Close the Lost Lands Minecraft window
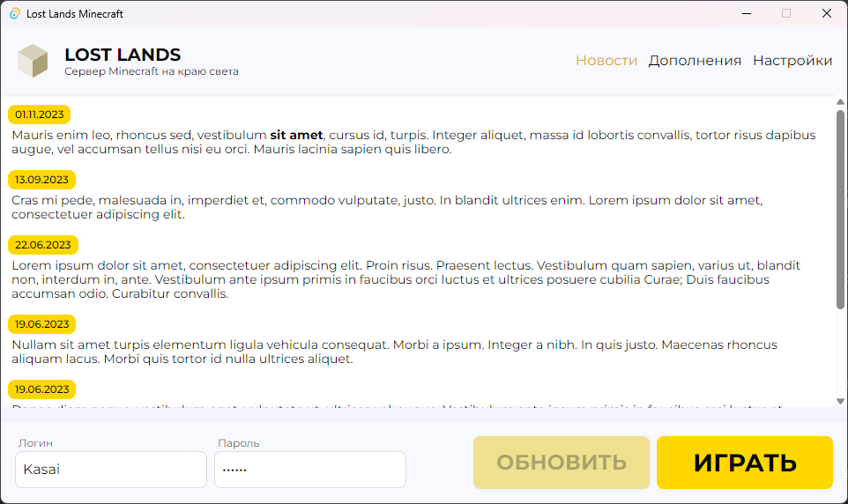 coord(826,13)
